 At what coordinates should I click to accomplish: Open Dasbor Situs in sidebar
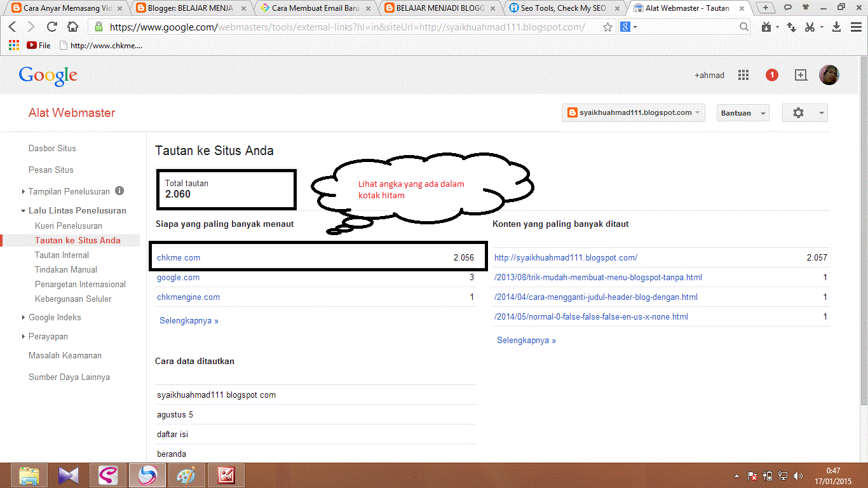point(52,148)
